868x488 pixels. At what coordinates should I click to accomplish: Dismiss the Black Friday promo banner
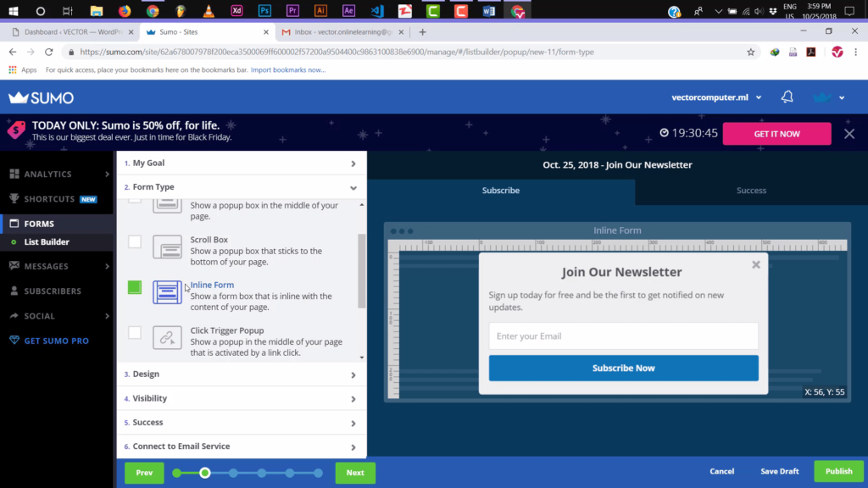point(849,133)
